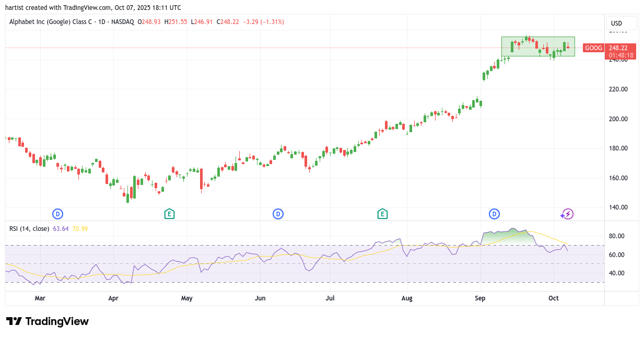644x337 pixels.
Task: Click the purple RSI value 63.64
Action: point(61,228)
